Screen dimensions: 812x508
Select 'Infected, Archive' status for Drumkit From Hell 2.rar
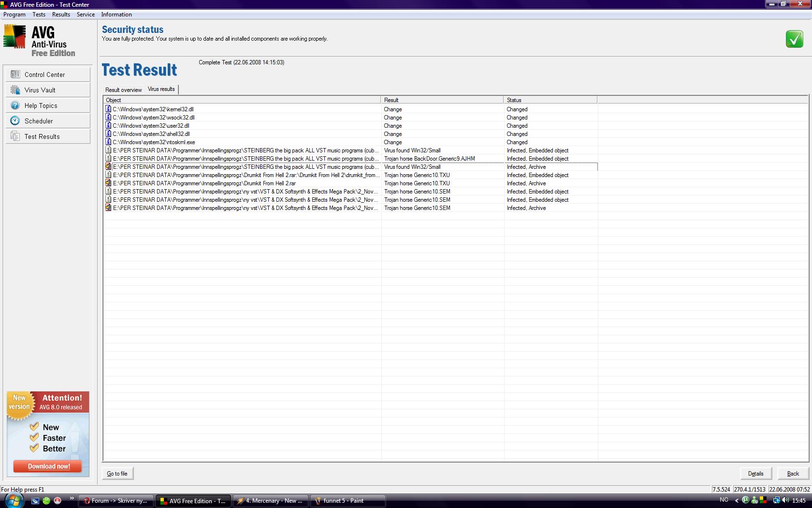[526, 183]
